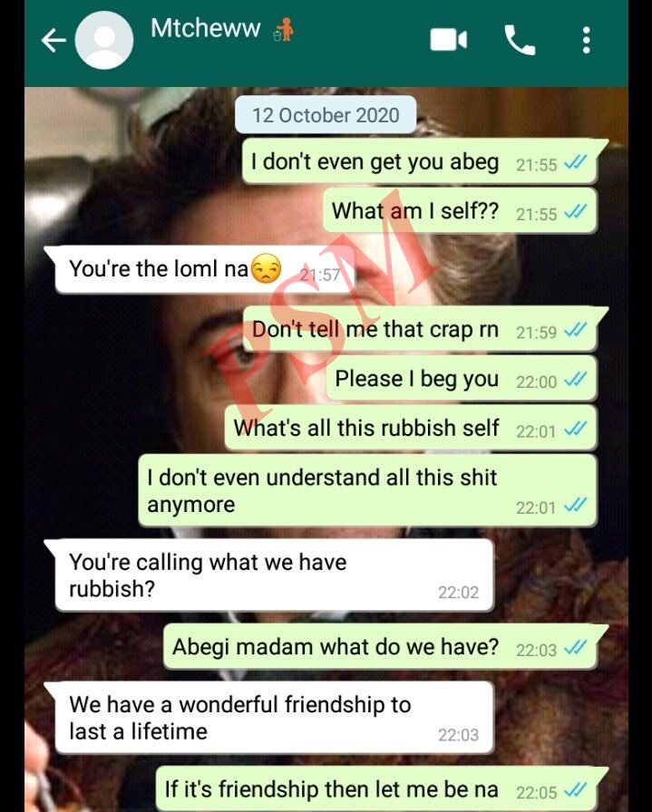Image resolution: width=652 pixels, height=812 pixels.
Task: Tap the unamused emoji in received message
Action: (x=266, y=268)
